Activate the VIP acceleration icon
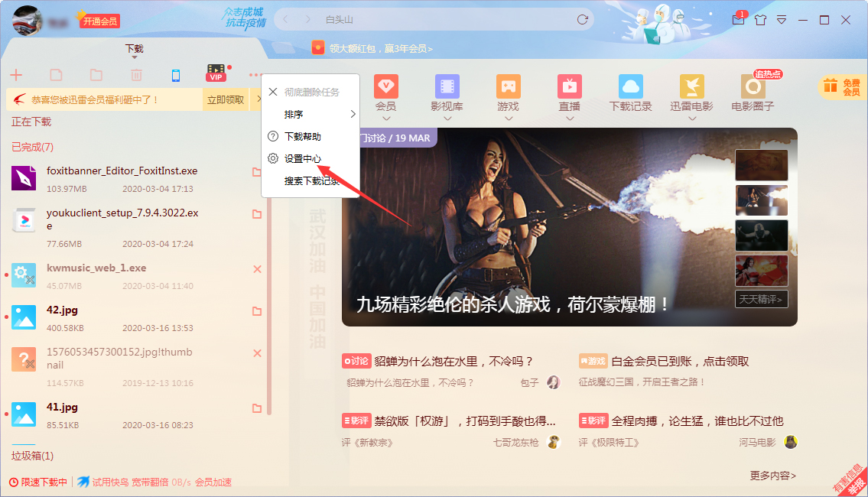This screenshot has height=497, width=868. click(216, 73)
